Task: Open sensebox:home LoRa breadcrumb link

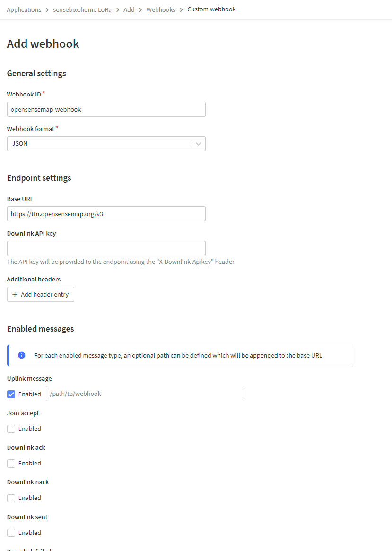Action: coord(82,9)
